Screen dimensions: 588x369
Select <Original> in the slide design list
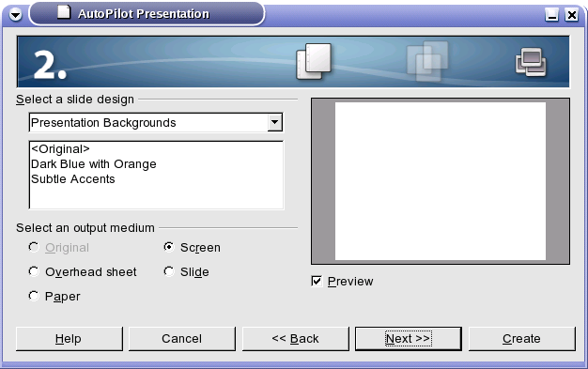(60, 149)
